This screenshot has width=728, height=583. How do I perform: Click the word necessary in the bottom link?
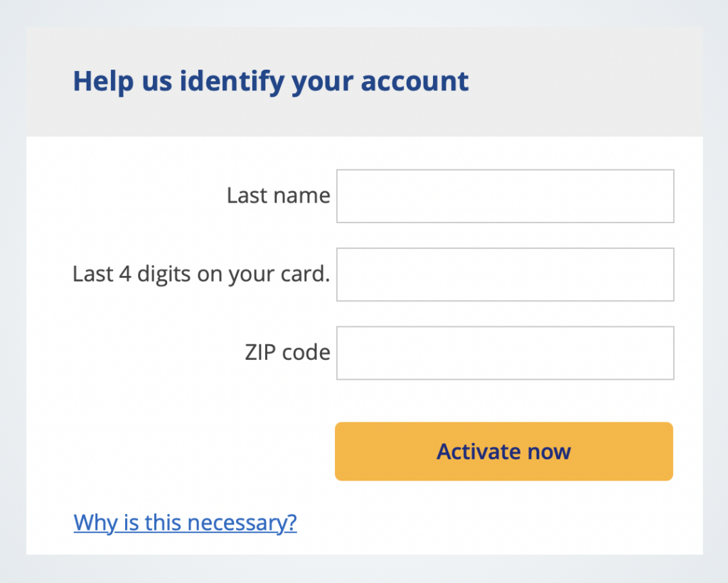click(244, 523)
